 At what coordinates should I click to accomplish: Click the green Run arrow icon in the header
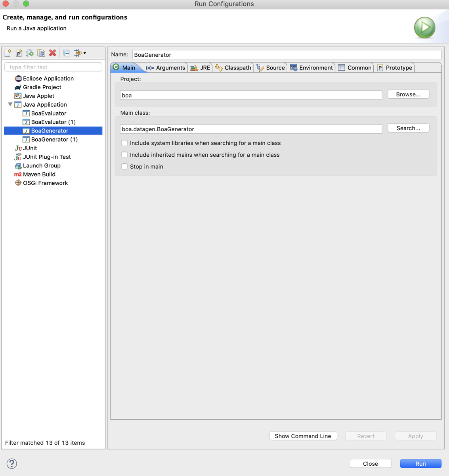[424, 27]
